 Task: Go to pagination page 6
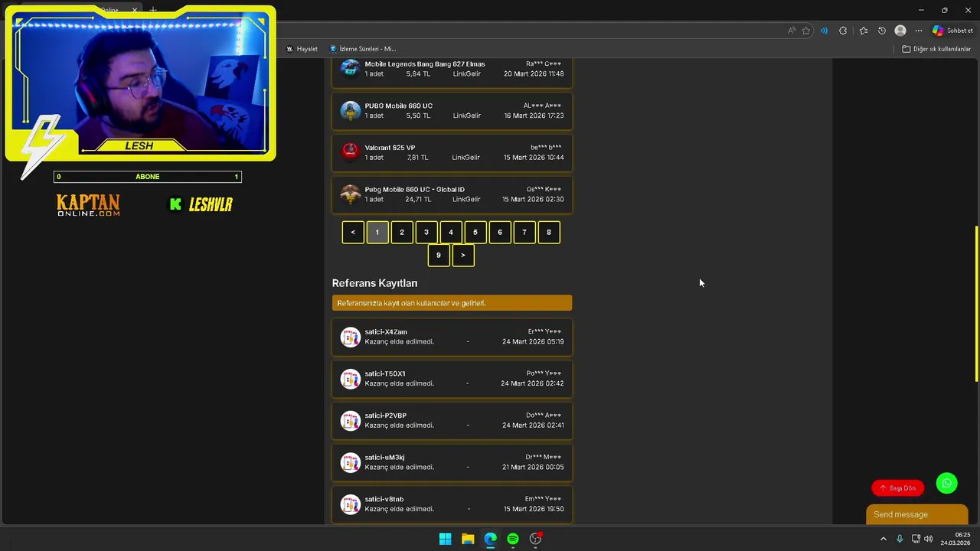pyautogui.click(x=500, y=232)
